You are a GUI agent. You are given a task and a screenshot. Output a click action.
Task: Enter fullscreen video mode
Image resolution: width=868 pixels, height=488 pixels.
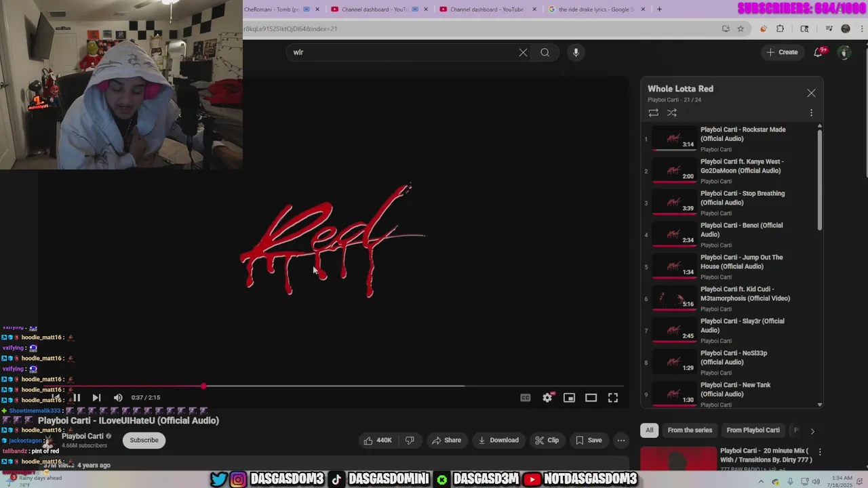click(x=613, y=398)
